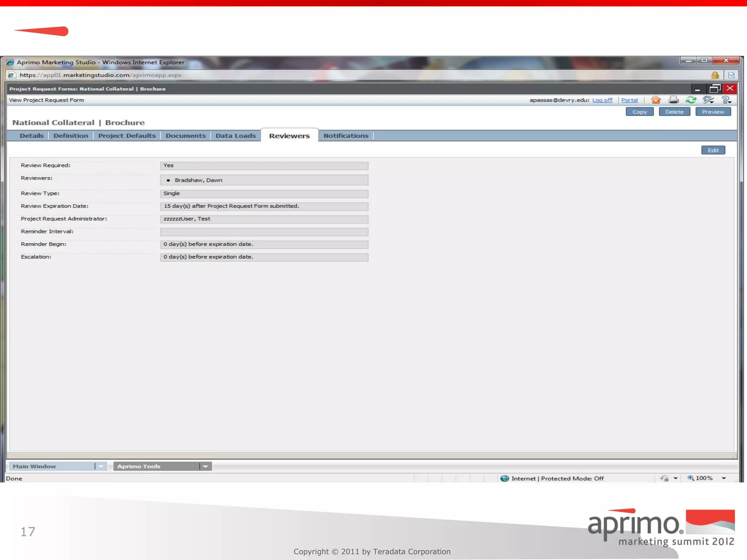
Task: Click the National Collateral | Brochure heading
Action: coord(78,123)
